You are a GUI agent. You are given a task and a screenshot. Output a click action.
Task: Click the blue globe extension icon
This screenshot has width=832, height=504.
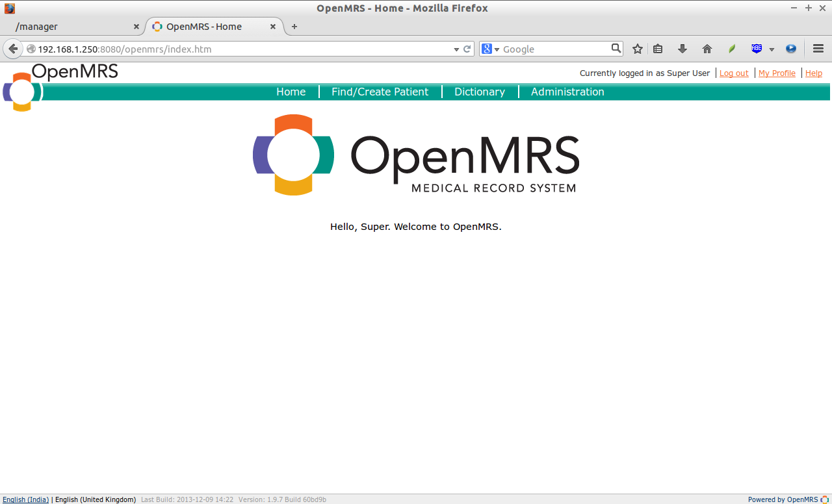[x=791, y=49]
